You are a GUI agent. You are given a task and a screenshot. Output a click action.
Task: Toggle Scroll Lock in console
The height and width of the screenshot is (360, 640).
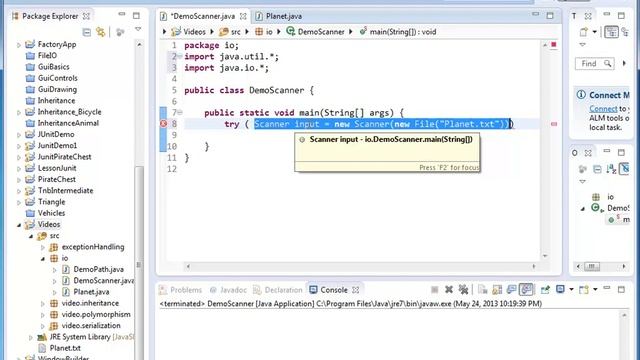pyautogui.click(x=497, y=290)
